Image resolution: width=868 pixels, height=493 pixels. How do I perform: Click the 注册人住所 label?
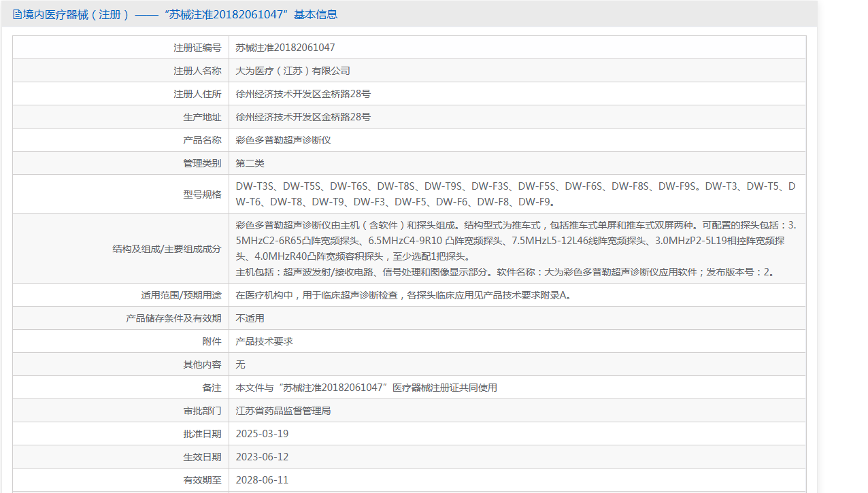pyautogui.click(x=197, y=94)
